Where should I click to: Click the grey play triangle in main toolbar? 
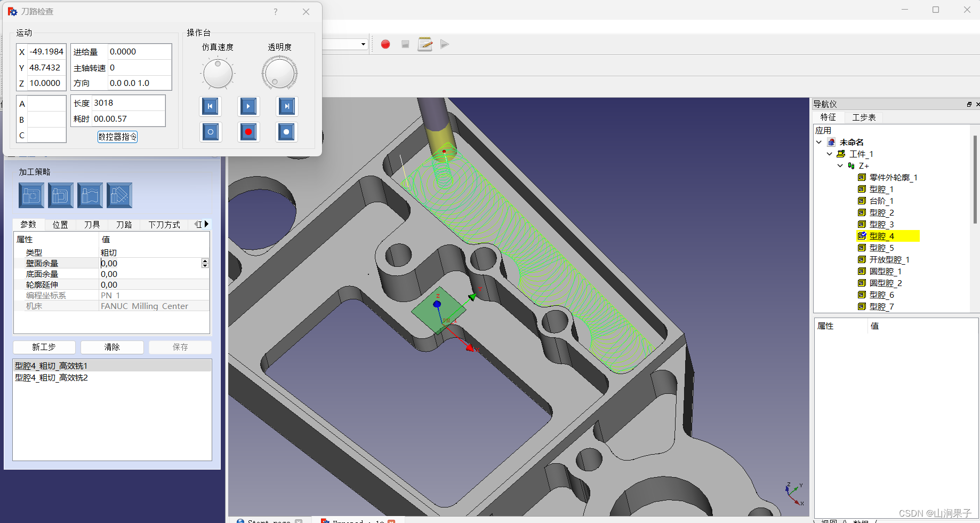pos(445,44)
